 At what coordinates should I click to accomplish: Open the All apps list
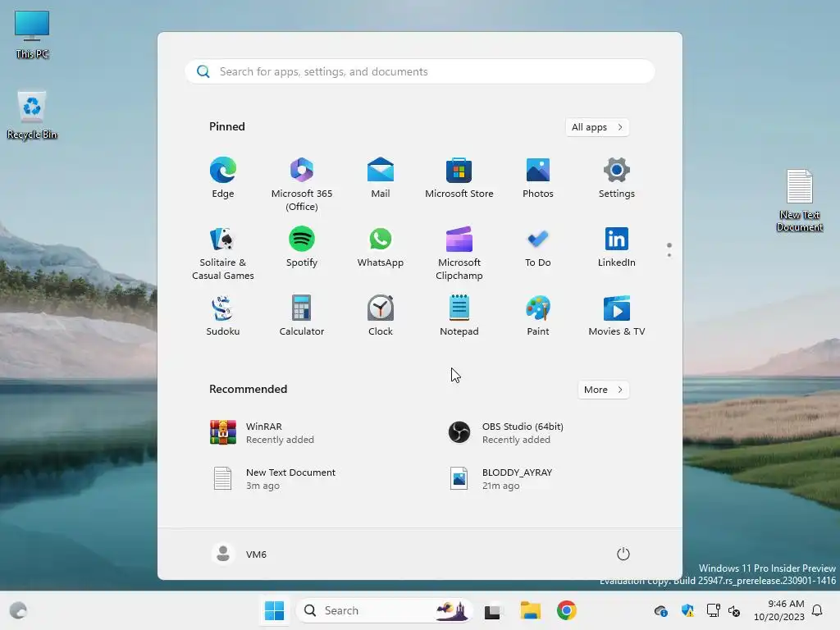point(597,127)
